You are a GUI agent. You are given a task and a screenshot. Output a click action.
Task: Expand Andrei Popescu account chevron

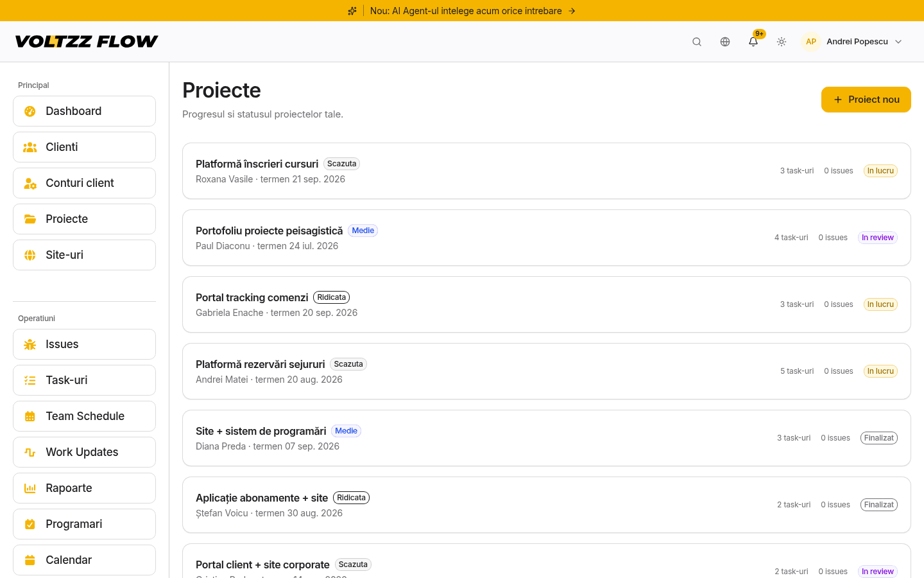click(x=898, y=42)
